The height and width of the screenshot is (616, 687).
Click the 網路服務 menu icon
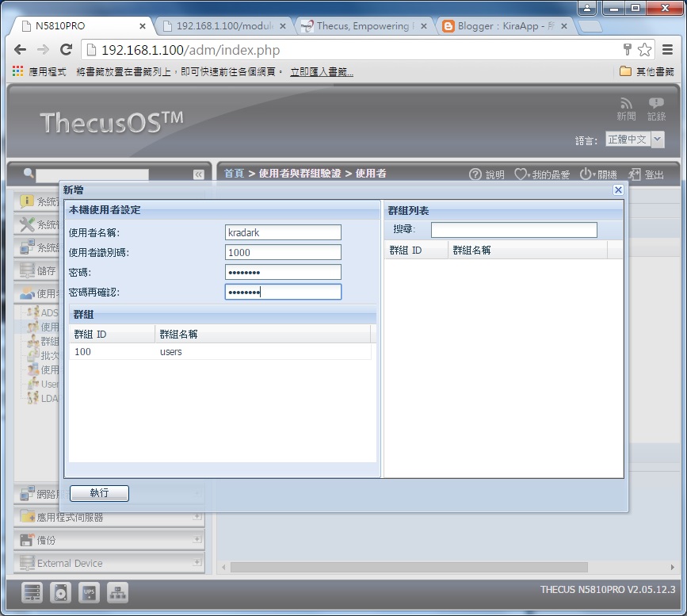pos(27,493)
